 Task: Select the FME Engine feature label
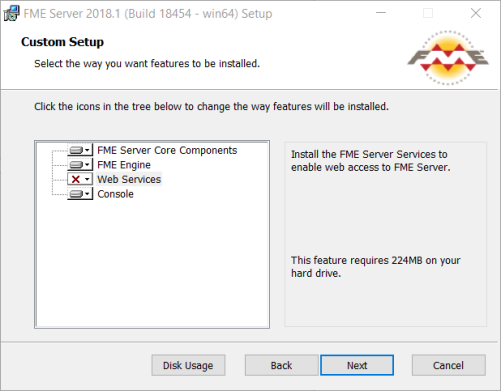pos(124,165)
